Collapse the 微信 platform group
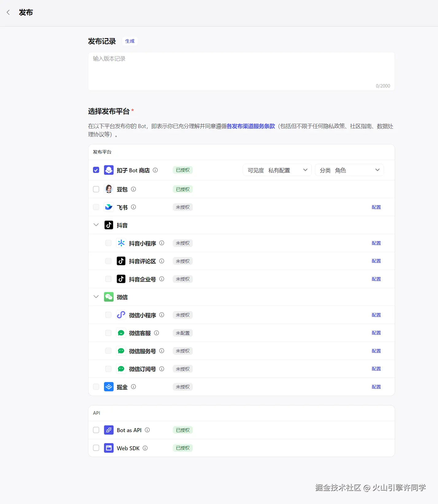 point(96,297)
